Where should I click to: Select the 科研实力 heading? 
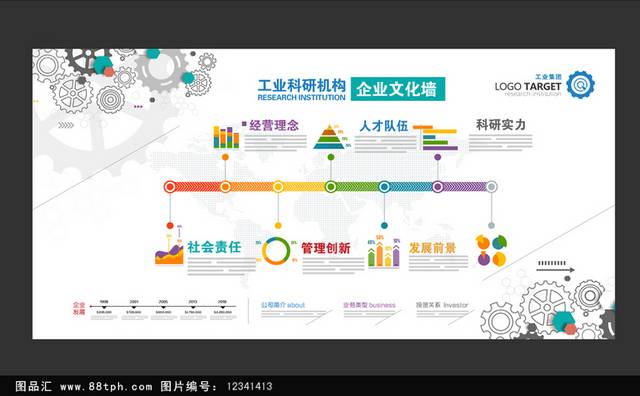click(x=501, y=125)
